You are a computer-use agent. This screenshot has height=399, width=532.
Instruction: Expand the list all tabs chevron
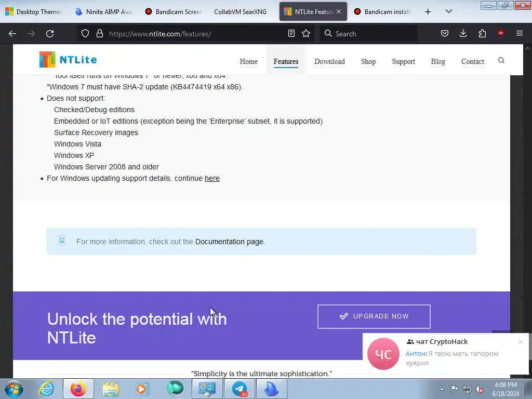[x=448, y=11]
